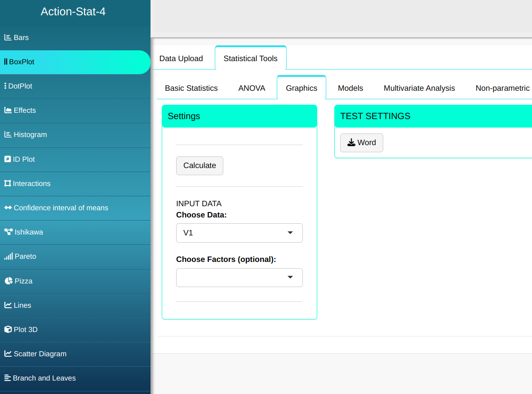Open Confidence interval of means item

tap(61, 208)
